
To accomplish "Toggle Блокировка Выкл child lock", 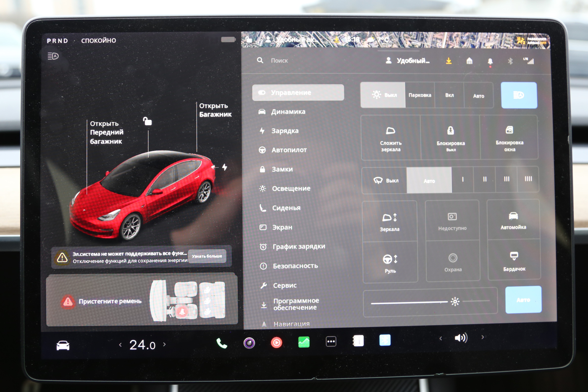I will tap(451, 137).
